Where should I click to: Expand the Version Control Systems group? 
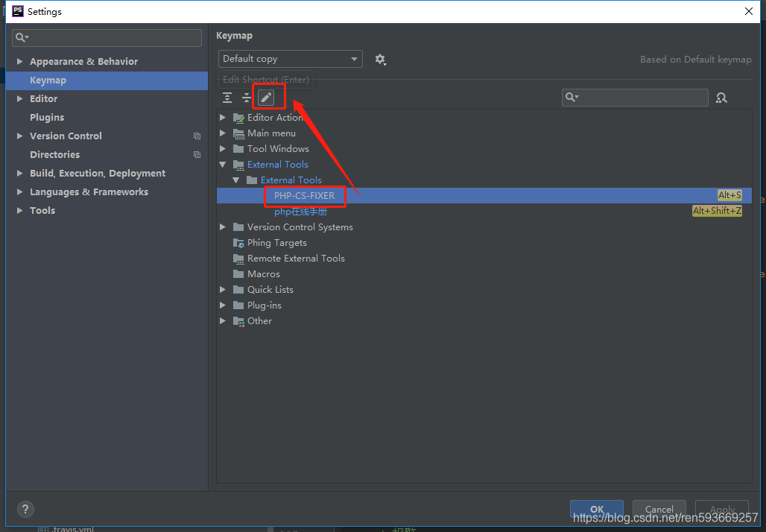pos(223,227)
